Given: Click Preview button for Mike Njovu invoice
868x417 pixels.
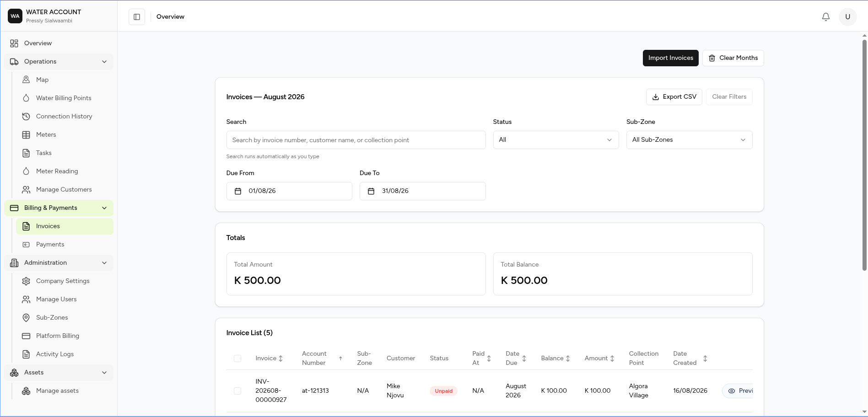Looking at the screenshot, I should [738, 391].
